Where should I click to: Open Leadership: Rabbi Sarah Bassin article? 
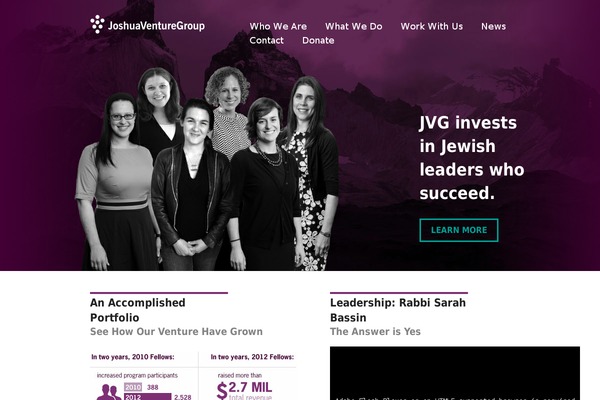tap(398, 310)
